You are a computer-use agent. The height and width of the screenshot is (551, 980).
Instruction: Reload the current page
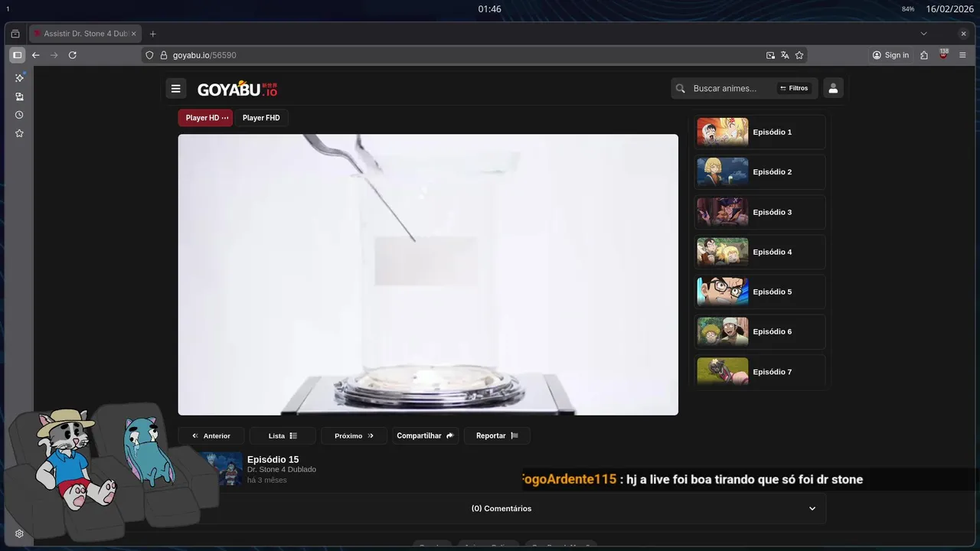pos(73,55)
